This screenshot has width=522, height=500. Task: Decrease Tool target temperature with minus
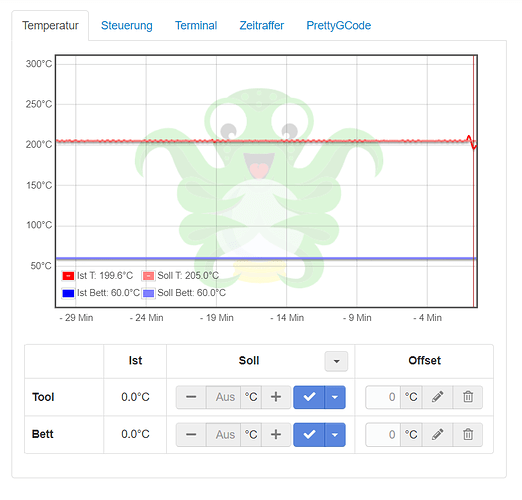pos(191,397)
